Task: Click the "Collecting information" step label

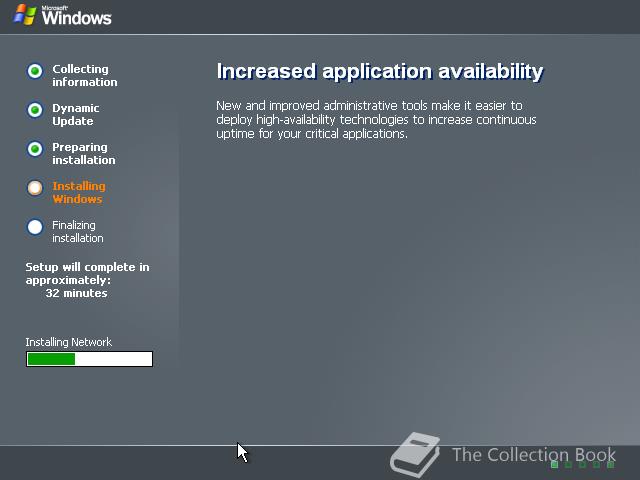Action: click(x=84, y=76)
